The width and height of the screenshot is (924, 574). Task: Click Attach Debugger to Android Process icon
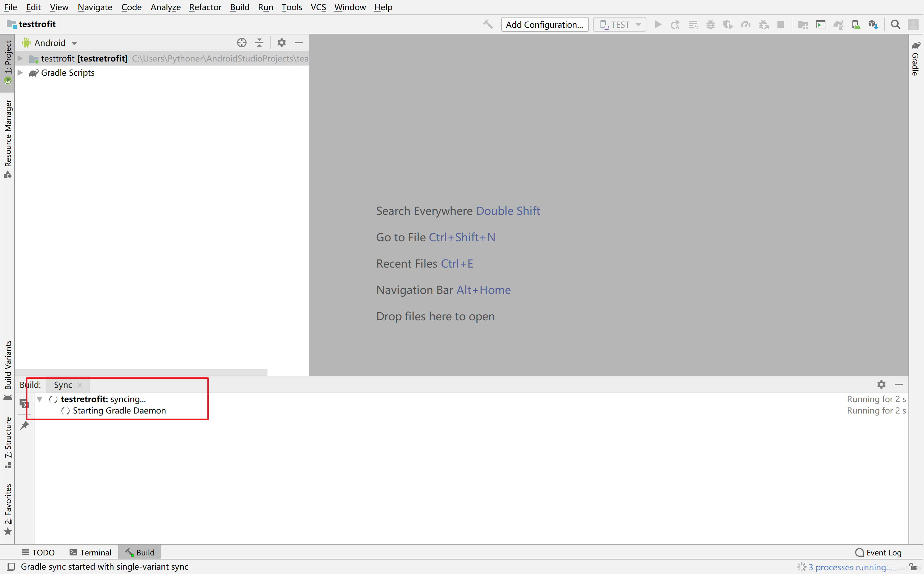(764, 25)
